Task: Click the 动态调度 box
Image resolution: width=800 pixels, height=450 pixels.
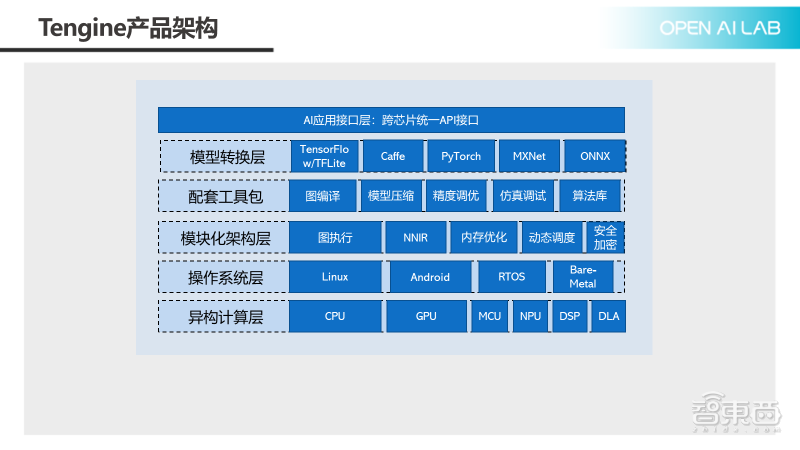Action: click(552, 238)
